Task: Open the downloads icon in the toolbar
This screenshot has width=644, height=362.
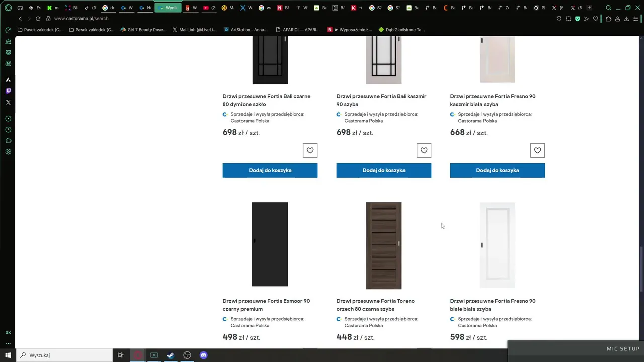Action: tap(627, 19)
